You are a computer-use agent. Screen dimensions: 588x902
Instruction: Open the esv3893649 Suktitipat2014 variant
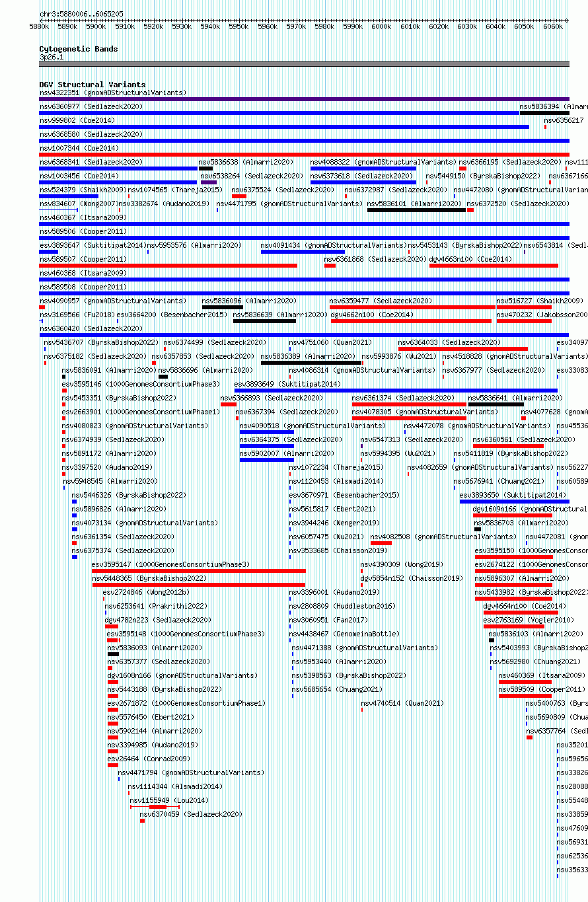(287, 385)
